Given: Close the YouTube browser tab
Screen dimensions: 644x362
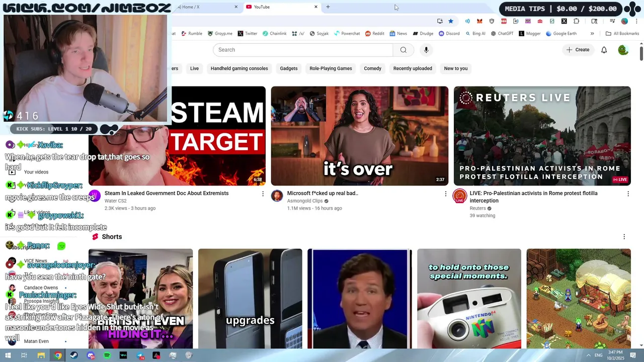Looking at the screenshot, I should 316,7.
